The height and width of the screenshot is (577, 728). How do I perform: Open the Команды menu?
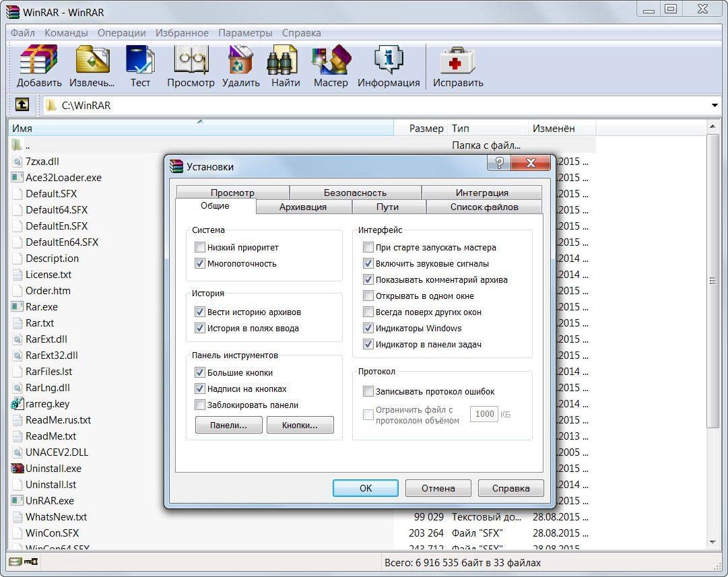click(x=66, y=33)
